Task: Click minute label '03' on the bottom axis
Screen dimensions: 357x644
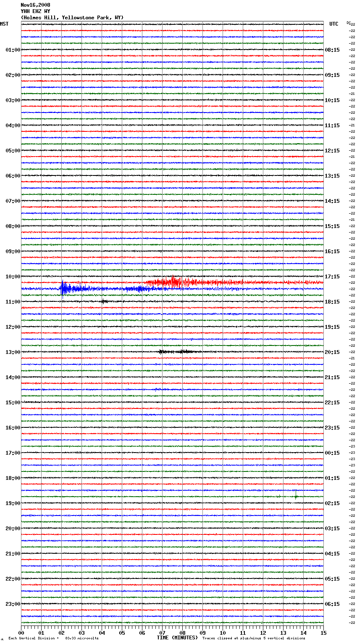Action: [x=81, y=633]
